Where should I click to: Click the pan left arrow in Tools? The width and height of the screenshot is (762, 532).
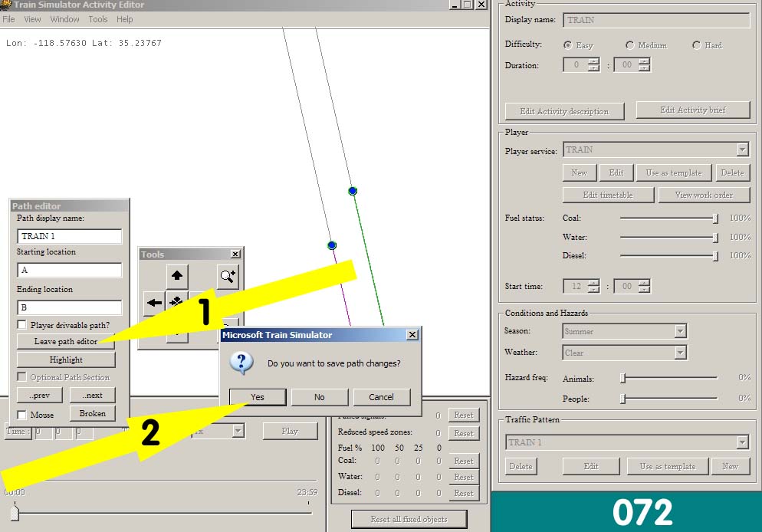click(154, 303)
